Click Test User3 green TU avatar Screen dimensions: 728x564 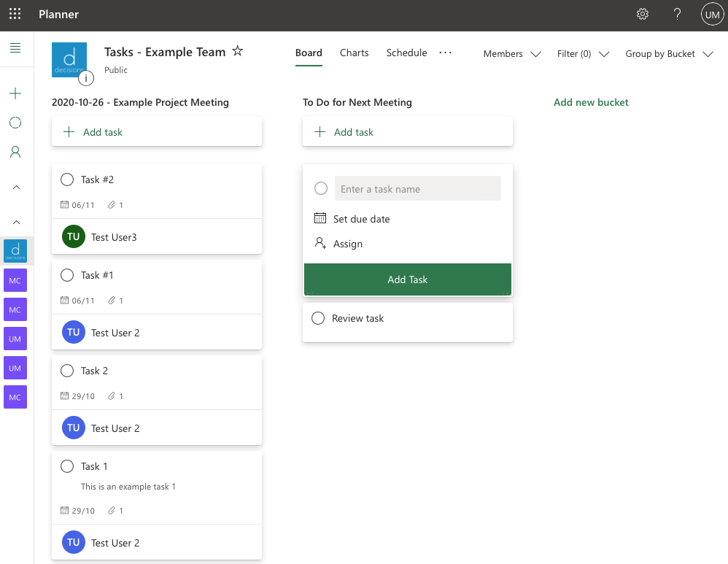74,236
